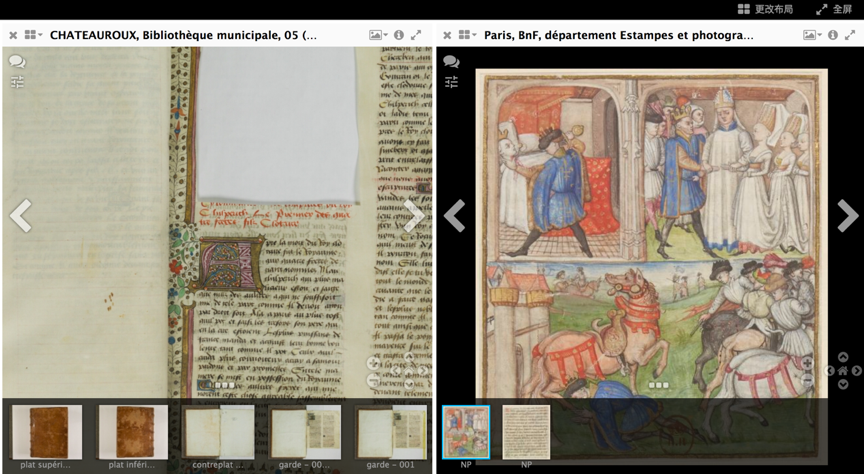Toggle thumbnail strip handle in BnF window
Viewport: 864px width, 474px height.
(x=658, y=385)
